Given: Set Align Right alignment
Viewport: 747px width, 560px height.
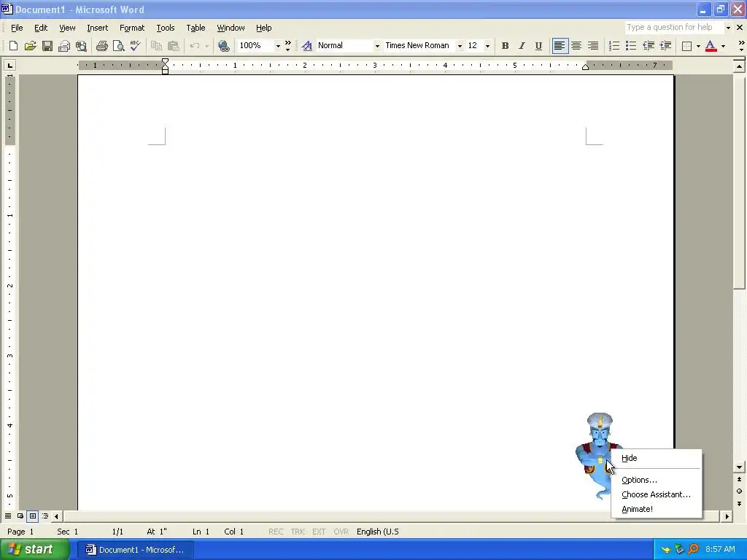Looking at the screenshot, I should pyautogui.click(x=593, y=46).
